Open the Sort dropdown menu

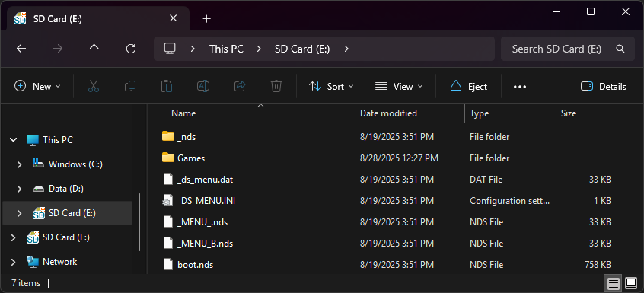click(331, 87)
